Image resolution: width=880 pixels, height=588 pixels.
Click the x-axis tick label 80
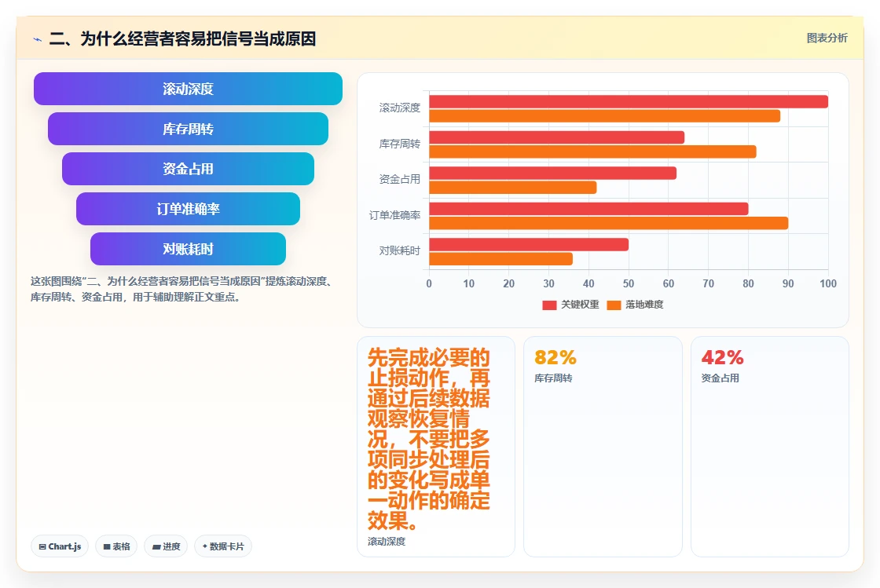(x=748, y=283)
